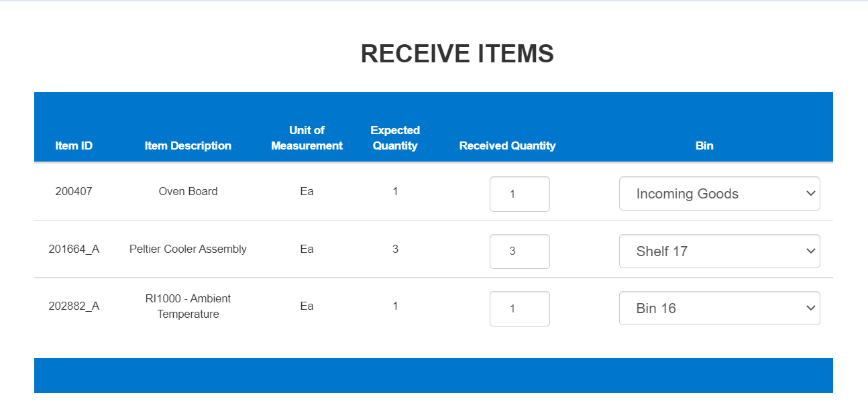868x411 pixels.
Task: Click expected quantity 3 for Peltier Cooler
Action: (x=395, y=249)
